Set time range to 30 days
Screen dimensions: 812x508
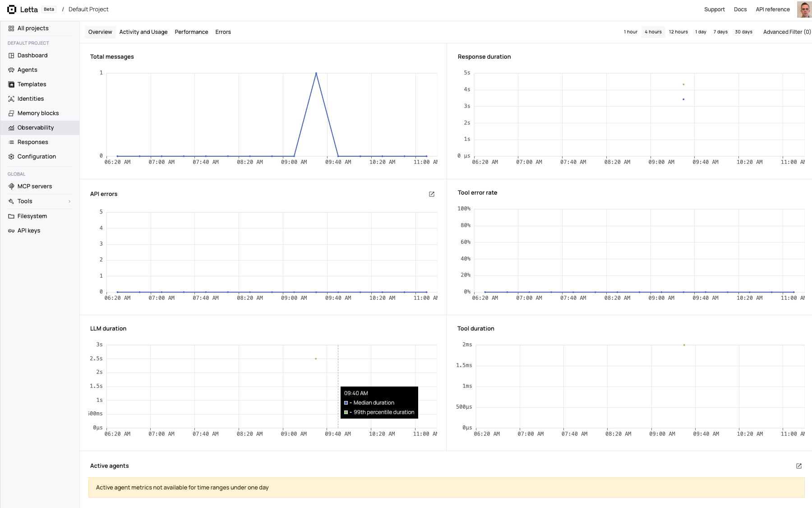[x=743, y=32]
